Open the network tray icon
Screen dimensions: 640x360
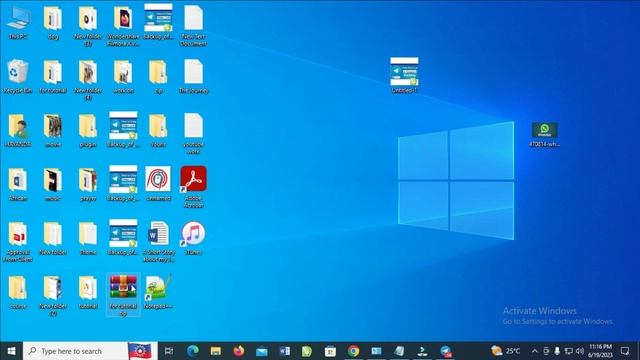click(569, 351)
